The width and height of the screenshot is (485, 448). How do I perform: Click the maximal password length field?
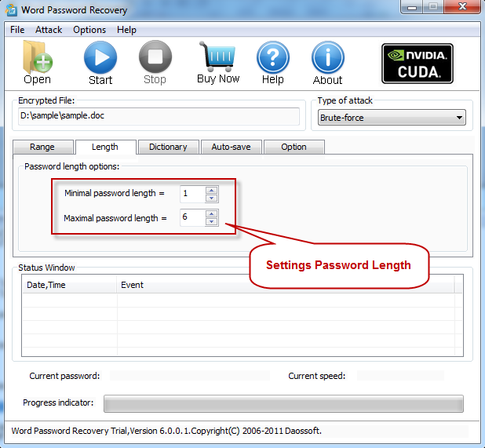point(192,217)
